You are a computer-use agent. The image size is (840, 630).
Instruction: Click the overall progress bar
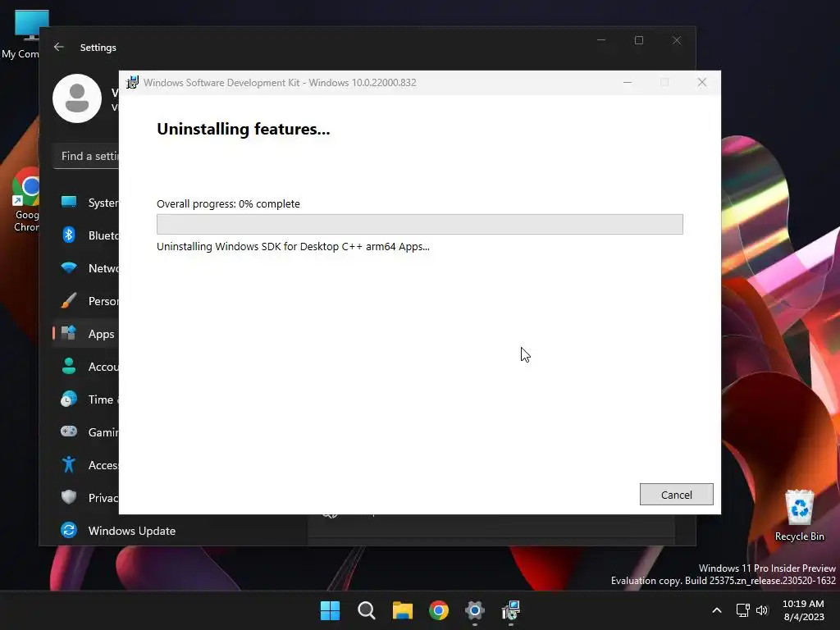[419, 224]
